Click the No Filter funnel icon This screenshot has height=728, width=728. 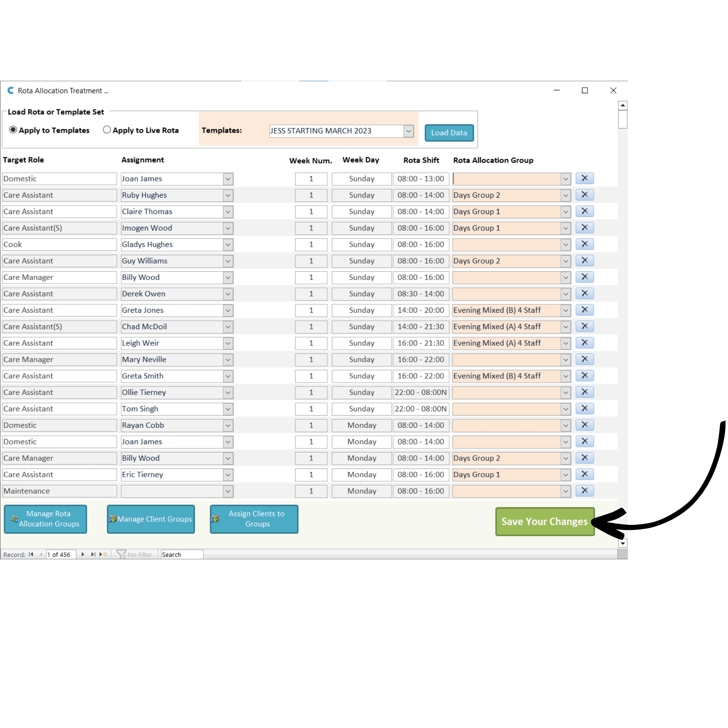coord(121,554)
